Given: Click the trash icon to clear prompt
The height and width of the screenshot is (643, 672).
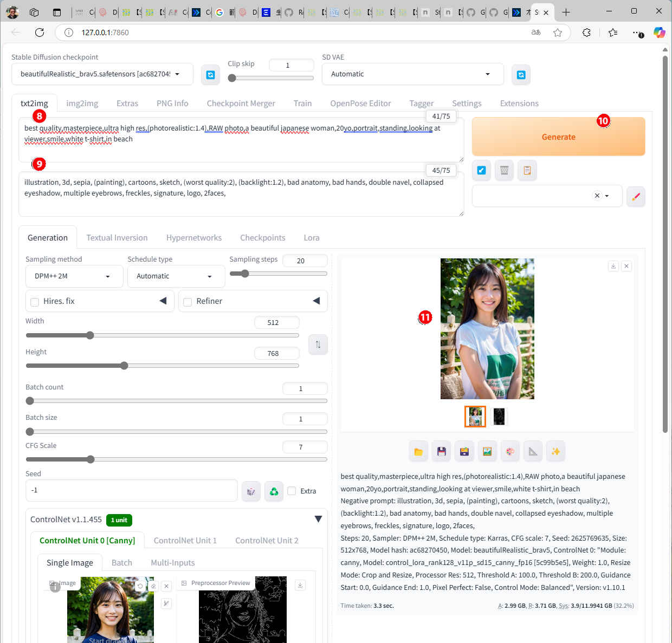Looking at the screenshot, I should pyautogui.click(x=504, y=171).
